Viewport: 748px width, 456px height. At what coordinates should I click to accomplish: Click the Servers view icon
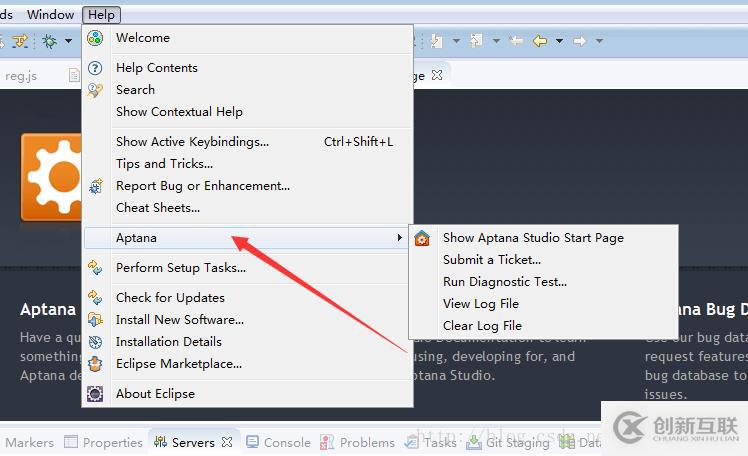pyautogui.click(x=160, y=442)
